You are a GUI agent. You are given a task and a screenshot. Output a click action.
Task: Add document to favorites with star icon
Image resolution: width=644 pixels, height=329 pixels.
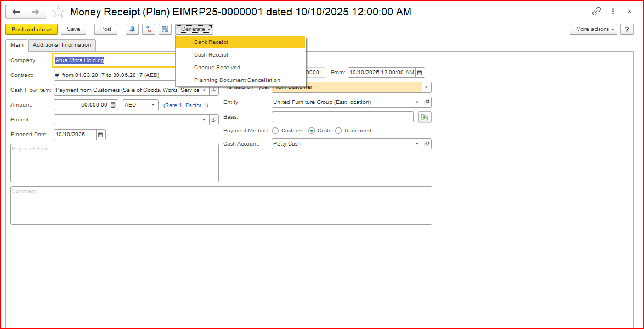coord(58,12)
